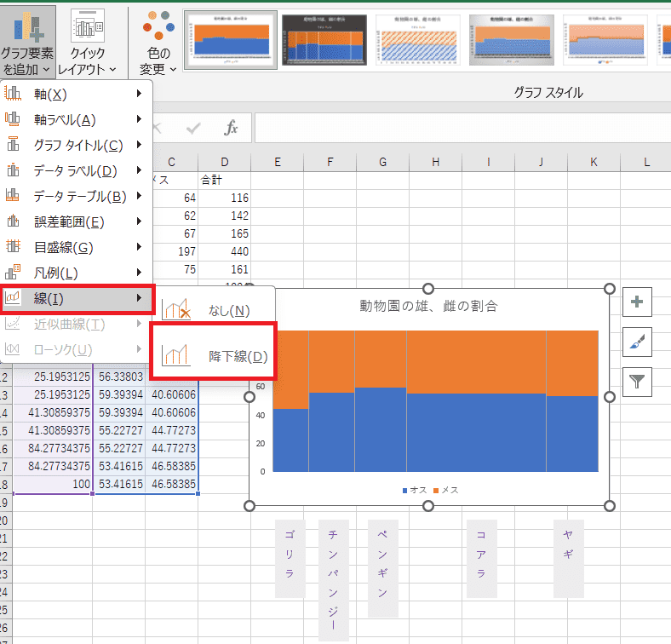Click the chart filters funnel button

point(637,382)
